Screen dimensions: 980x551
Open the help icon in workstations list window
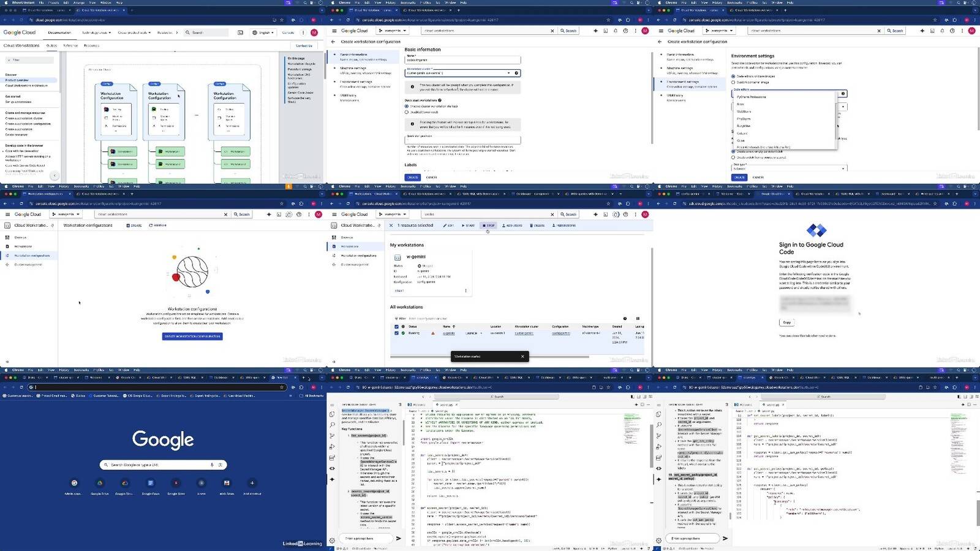click(625, 215)
